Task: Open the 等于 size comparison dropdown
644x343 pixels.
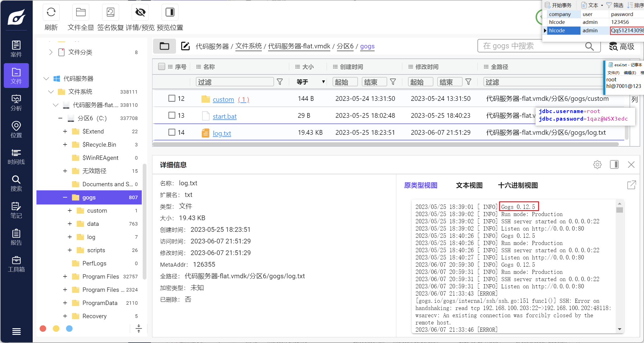Action: [x=311, y=82]
